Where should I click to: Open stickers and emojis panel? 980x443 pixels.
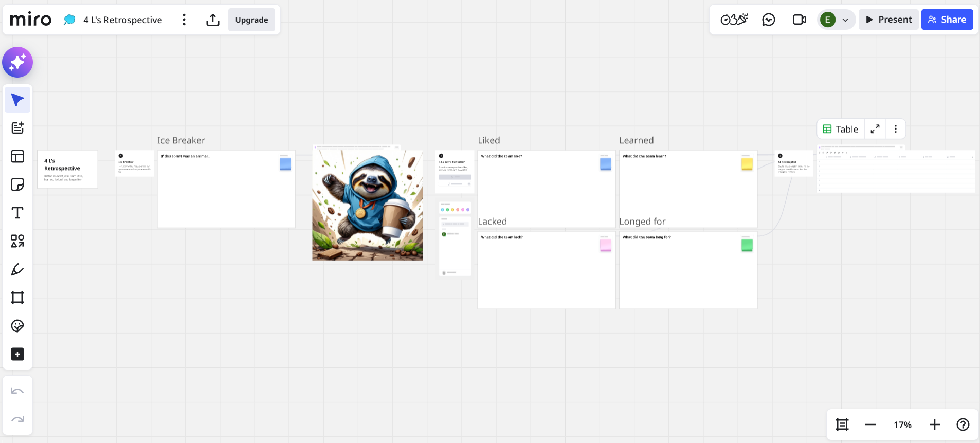[17, 326]
